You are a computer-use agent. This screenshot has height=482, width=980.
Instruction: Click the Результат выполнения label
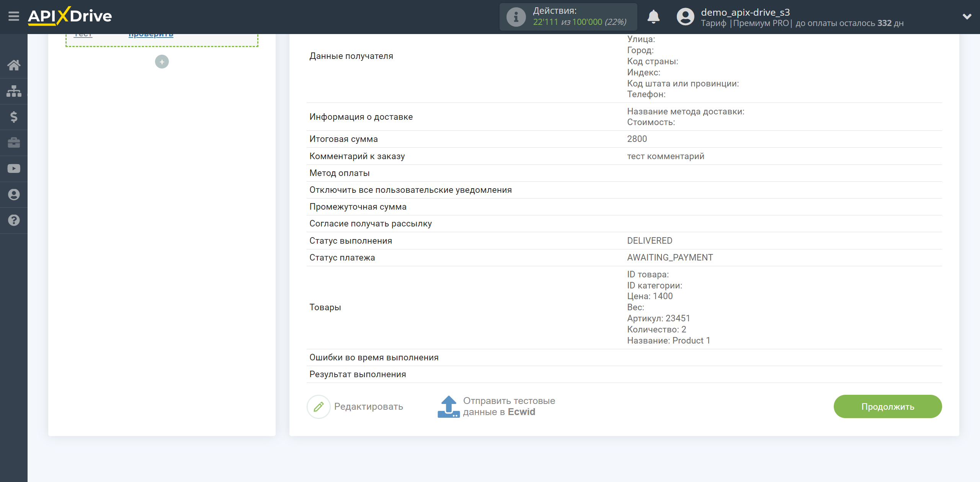tap(358, 374)
